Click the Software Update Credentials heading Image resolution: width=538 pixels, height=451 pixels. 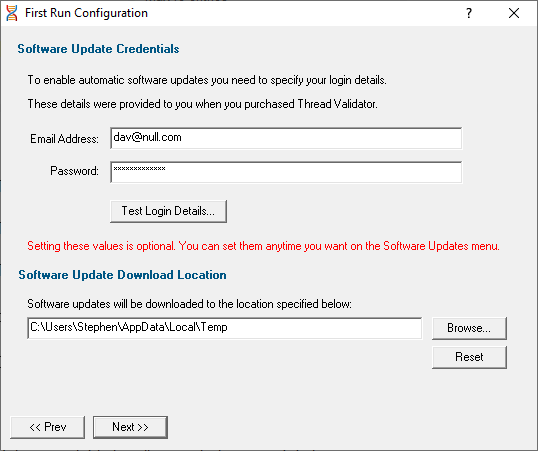tap(98, 49)
